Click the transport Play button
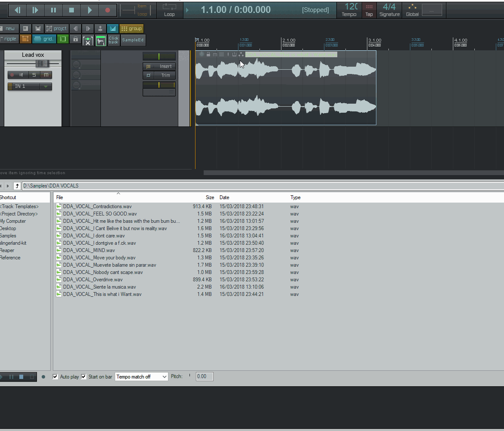The width and height of the screenshot is (504, 431). tap(89, 10)
